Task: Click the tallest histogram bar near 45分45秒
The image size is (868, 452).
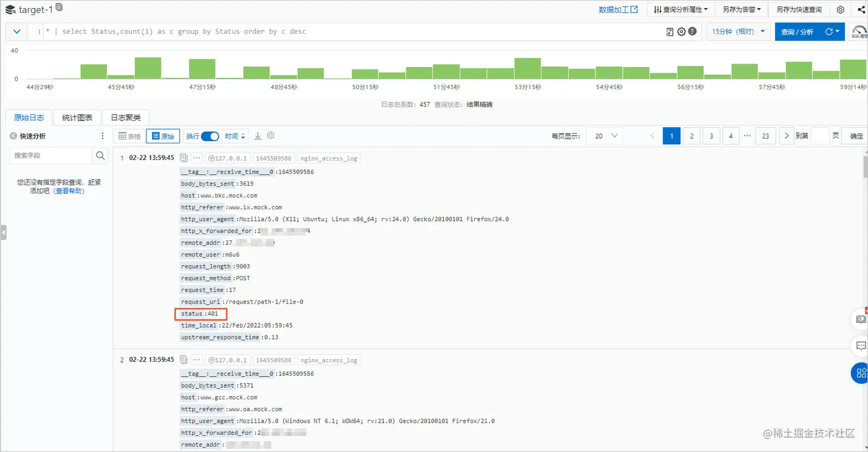Action: (x=148, y=68)
